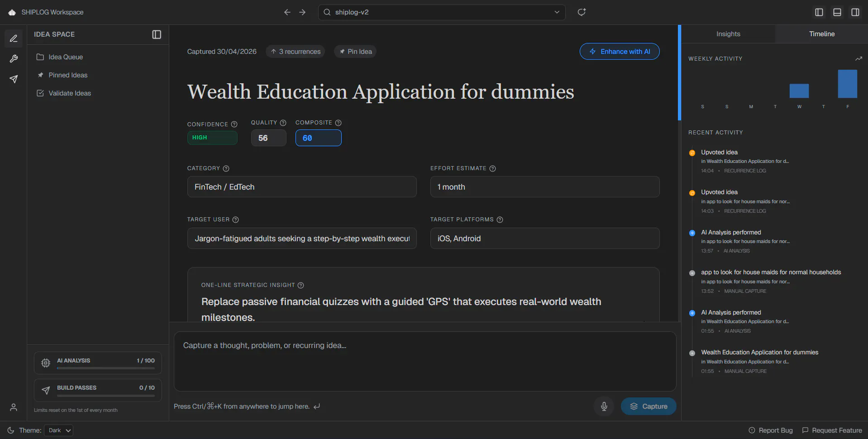The height and width of the screenshot is (439, 868).
Task: Click Report Bug link
Action: [771, 430]
